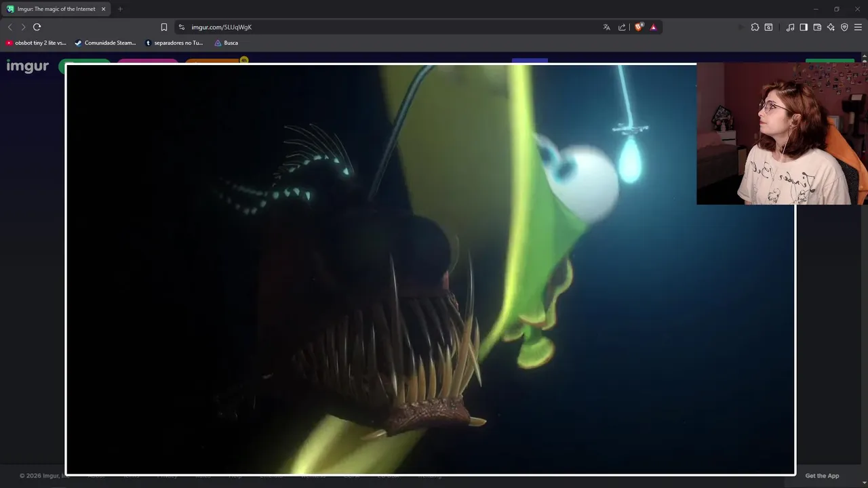Open the extensions puzzle icon
868x488 pixels.
[755, 27]
